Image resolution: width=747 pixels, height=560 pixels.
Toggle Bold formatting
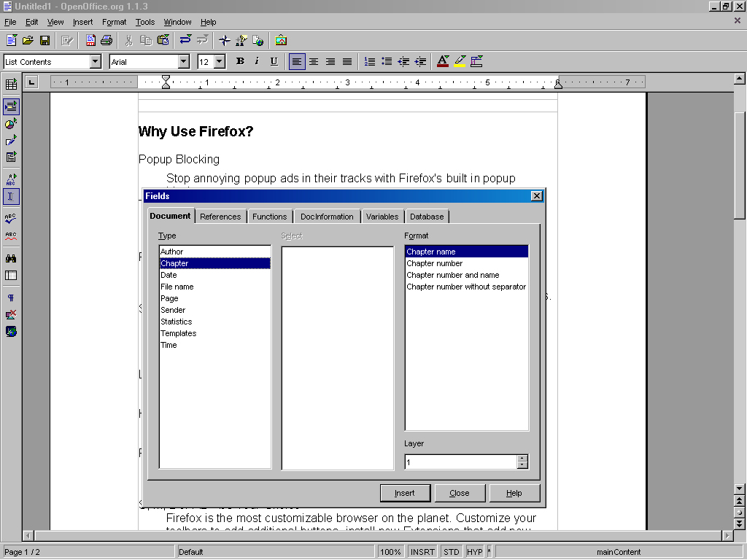pyautogui.click(x=240, y=62)
